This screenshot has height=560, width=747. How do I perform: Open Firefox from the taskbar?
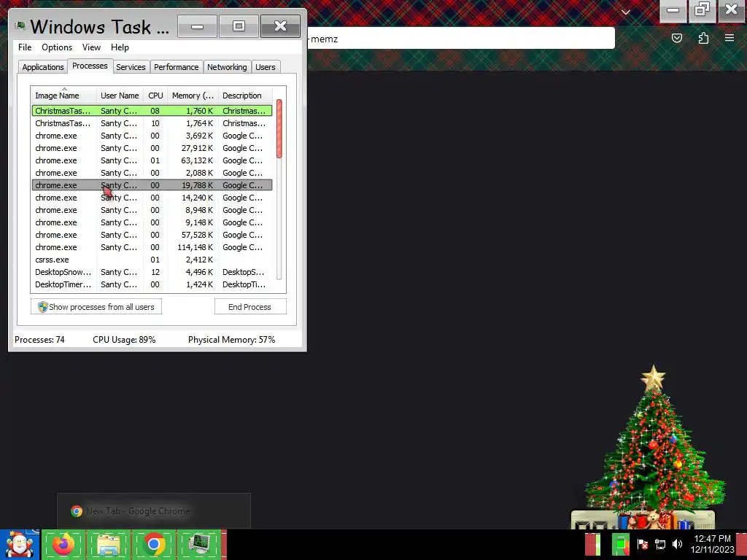tap(64, 545)
